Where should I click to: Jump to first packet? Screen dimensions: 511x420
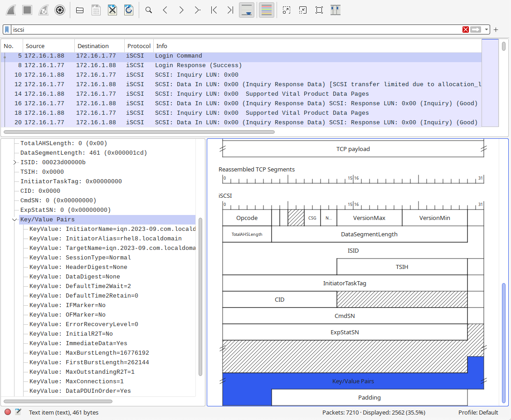[x=214, y=10]
